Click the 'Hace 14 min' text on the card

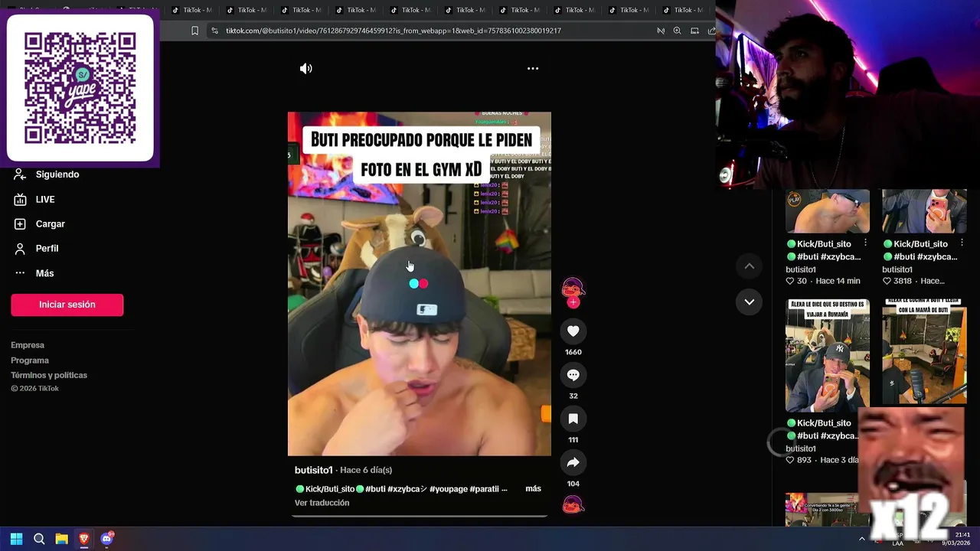(x=838, y=281)
